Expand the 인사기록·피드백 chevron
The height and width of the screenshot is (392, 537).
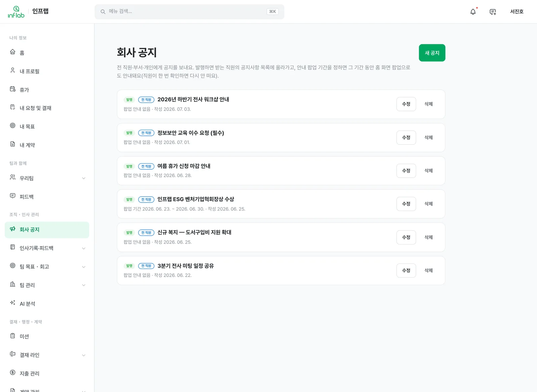[84, 248]
